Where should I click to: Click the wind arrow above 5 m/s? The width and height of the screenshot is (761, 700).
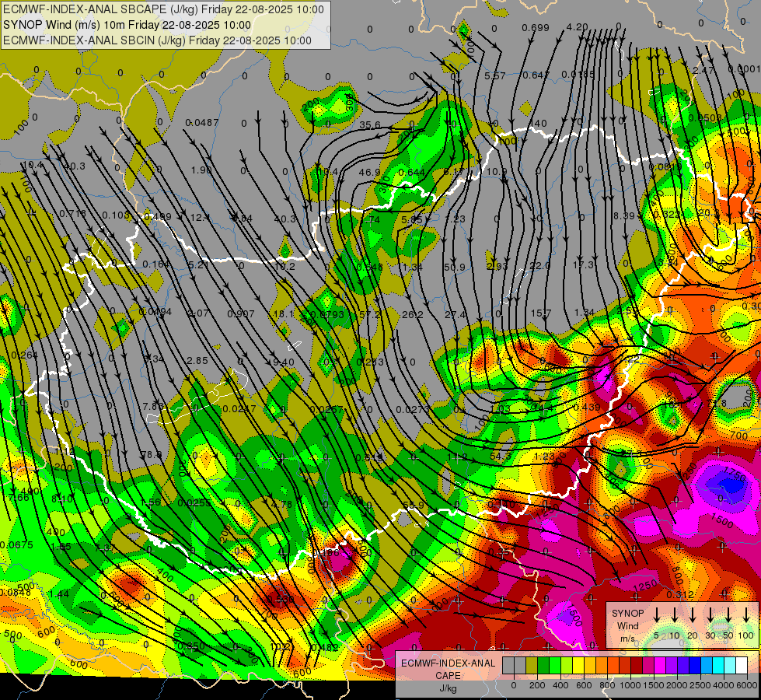point(657,615)
